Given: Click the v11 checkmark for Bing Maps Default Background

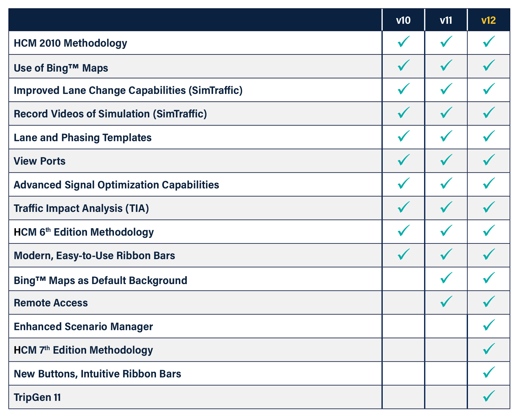Looking at the screenshot, I should (x=446, y=278).
